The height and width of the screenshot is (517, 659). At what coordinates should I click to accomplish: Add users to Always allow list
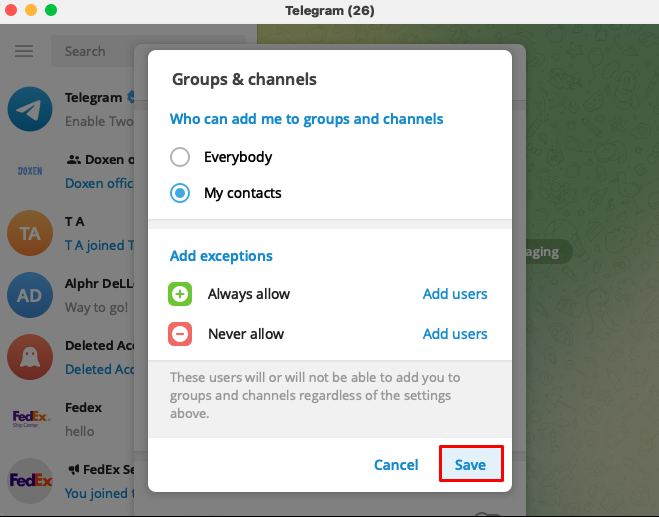[x=455, y=294]
